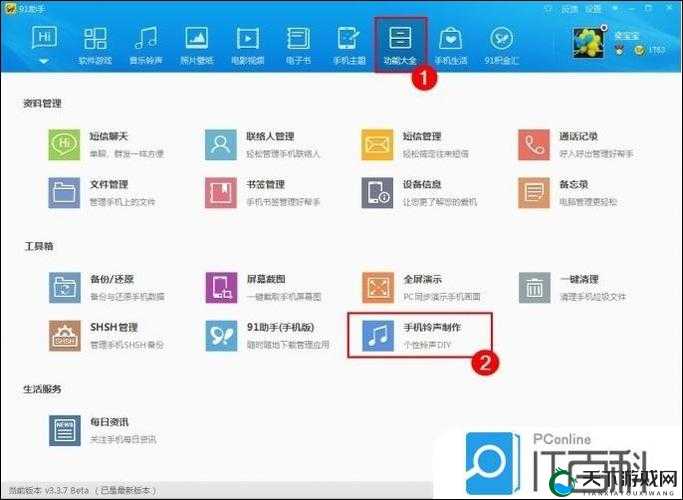Open the 短信聊天 green chat icon
Viewport: 683px width, 500px height.
click(x=64, y=145)
